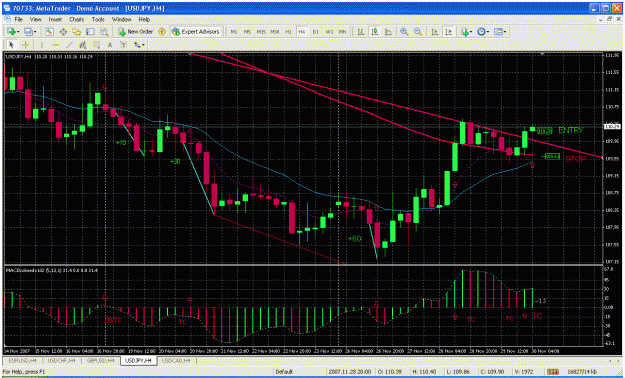Switch to the USDCAD,H4 chart tab
Viewport: 625px width, 378px height.
pyautogui.click(x=177, y=360)
